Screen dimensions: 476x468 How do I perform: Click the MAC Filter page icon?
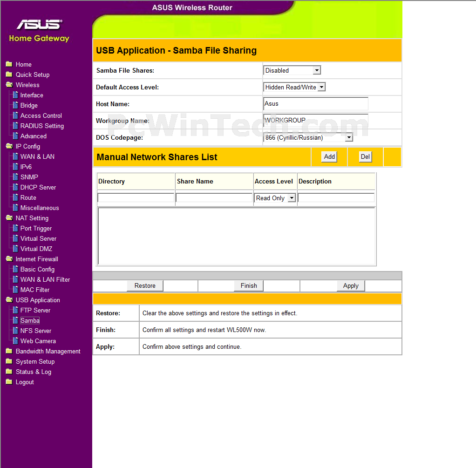click(x=15, y=290)
